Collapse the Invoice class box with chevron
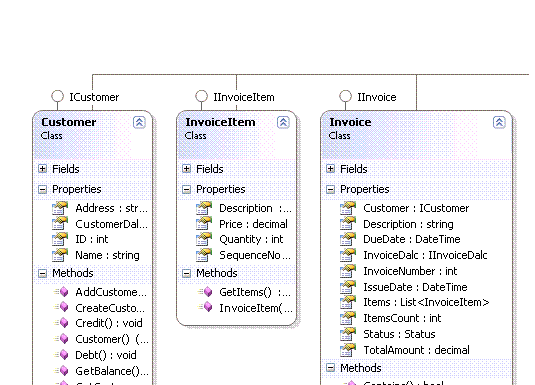The image size is (535, 385). click(x=499, y=122)
